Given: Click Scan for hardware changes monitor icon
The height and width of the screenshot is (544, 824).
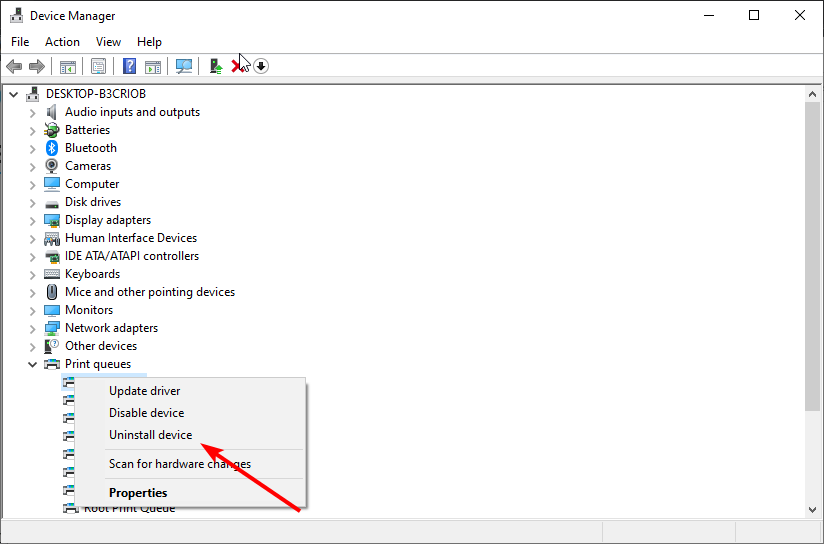Looking at the screenshot, I should tap(184, 66).
